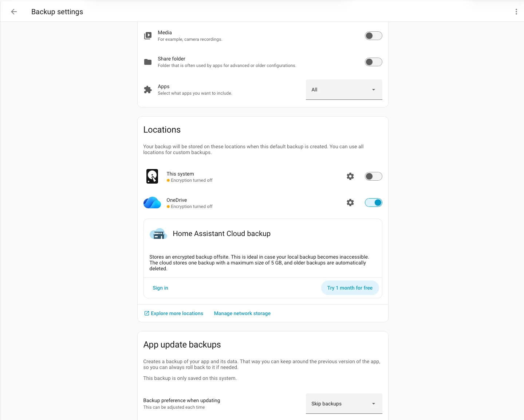Click This system's Encryption turned off status
This screenshot has width=524, height=420.
[190, 180]
